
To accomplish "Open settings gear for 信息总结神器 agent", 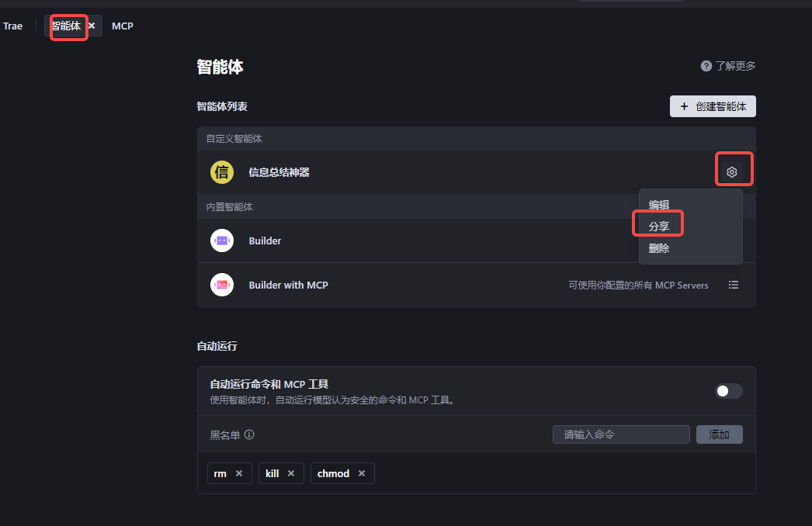I will [x=731, y=172].
